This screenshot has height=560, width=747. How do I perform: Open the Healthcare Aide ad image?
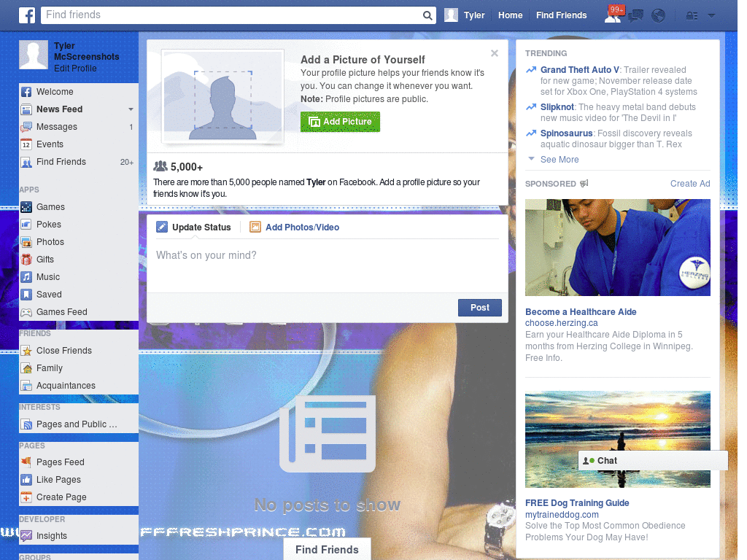click(617, 248)
